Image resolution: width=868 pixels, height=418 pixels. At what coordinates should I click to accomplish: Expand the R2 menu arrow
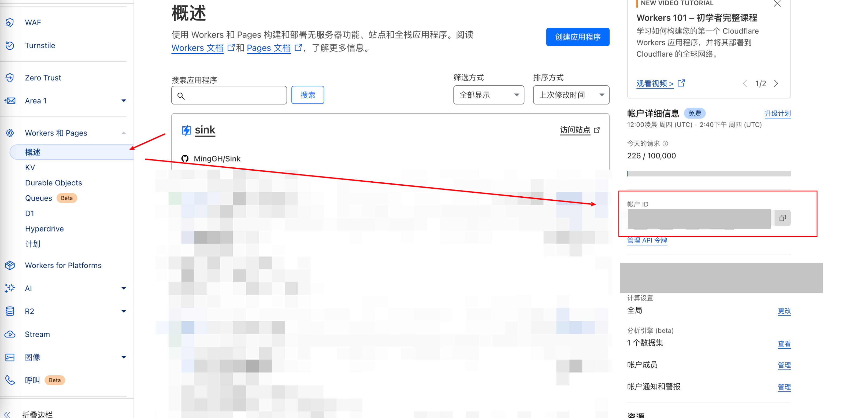(x=124, y=311)
